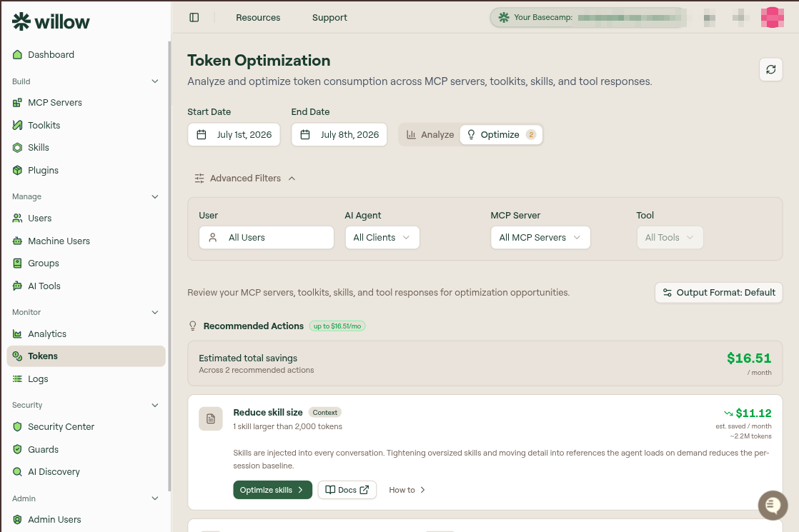The height and width of the screenshot is (532, 799).
Task: Open the chat support bubble
Action: click(773, 505)
